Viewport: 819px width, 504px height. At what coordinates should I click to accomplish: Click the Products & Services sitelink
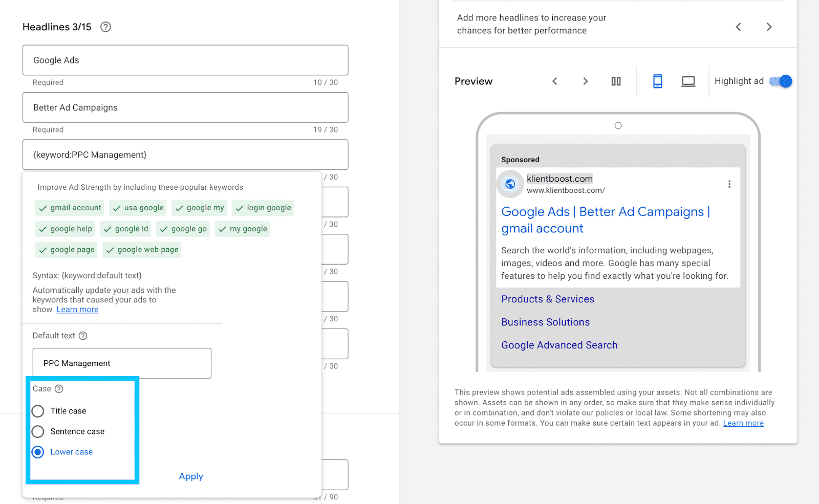click(x=548, y=299)
